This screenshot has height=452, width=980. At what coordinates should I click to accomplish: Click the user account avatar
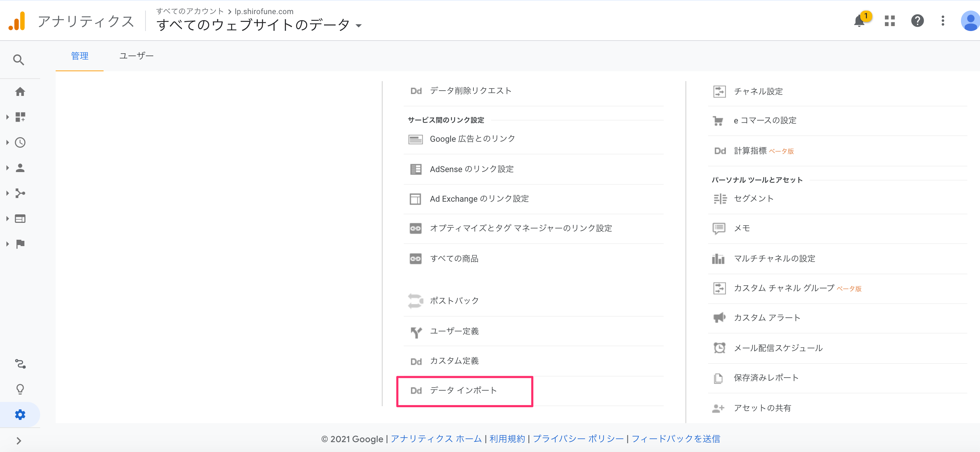(970, 21)
